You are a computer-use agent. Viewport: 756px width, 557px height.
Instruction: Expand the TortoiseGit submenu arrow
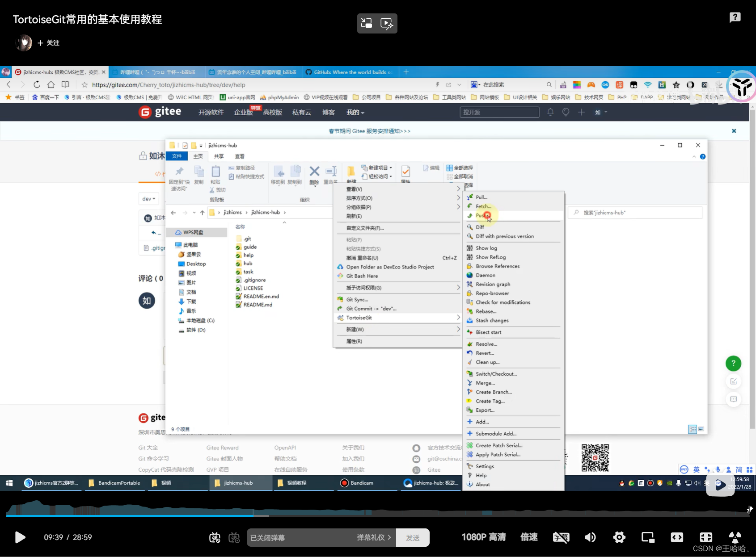(x=458, y=318)
